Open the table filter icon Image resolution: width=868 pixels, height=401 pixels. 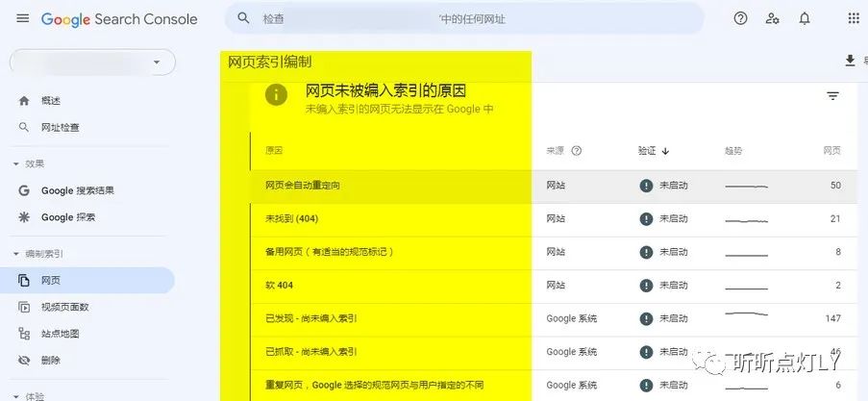(832, 96)
